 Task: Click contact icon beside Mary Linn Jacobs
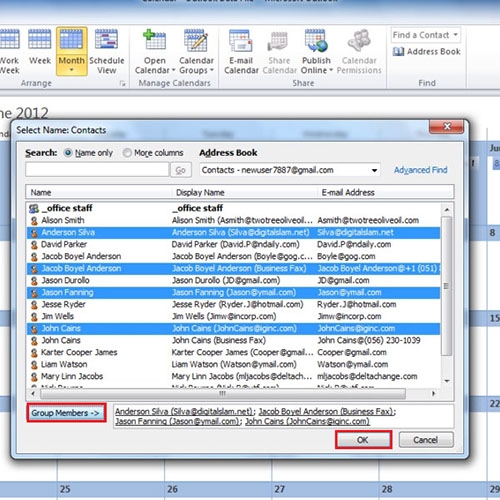point(34,377)
